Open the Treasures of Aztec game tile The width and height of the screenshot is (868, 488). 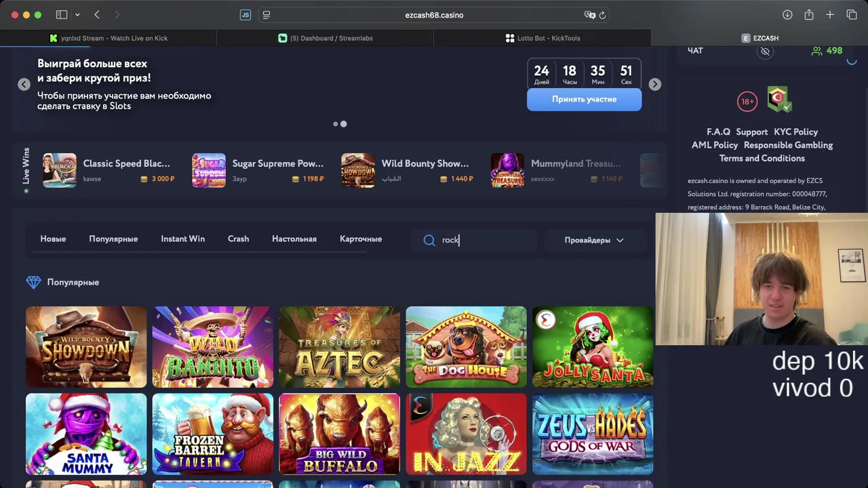pyautogui.click(x=339, y=347)
